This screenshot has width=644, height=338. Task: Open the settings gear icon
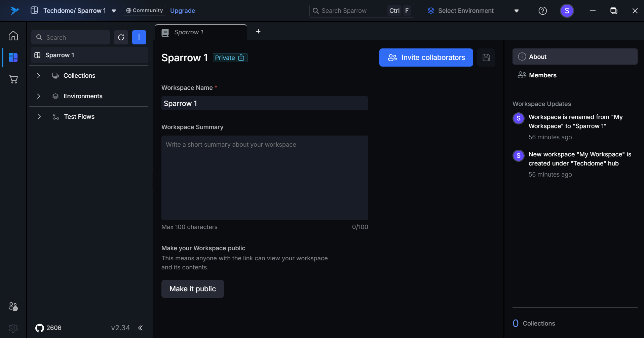[x=13, y=328]
